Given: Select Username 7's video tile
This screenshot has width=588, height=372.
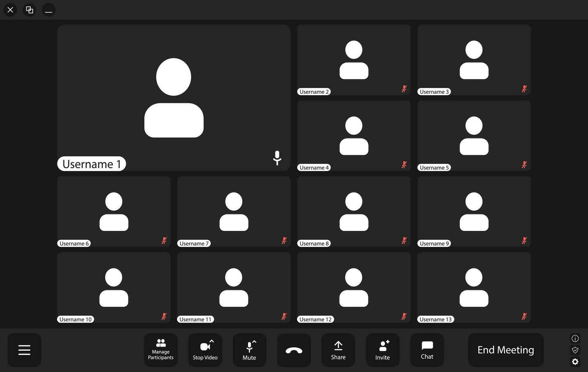Looking at the screenshot, I should 234,211.
